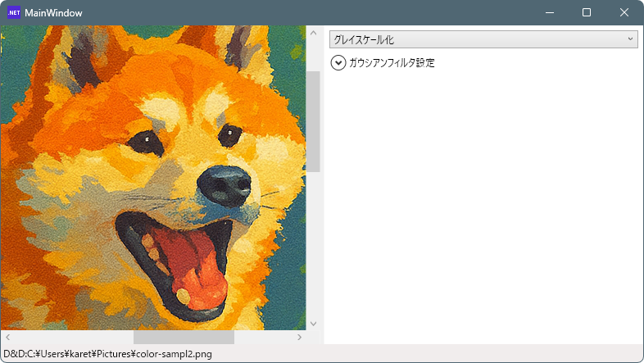This screenshot has height=363, width=644.
Task: Maximize the MainWindow window
Action: (587, 12)
